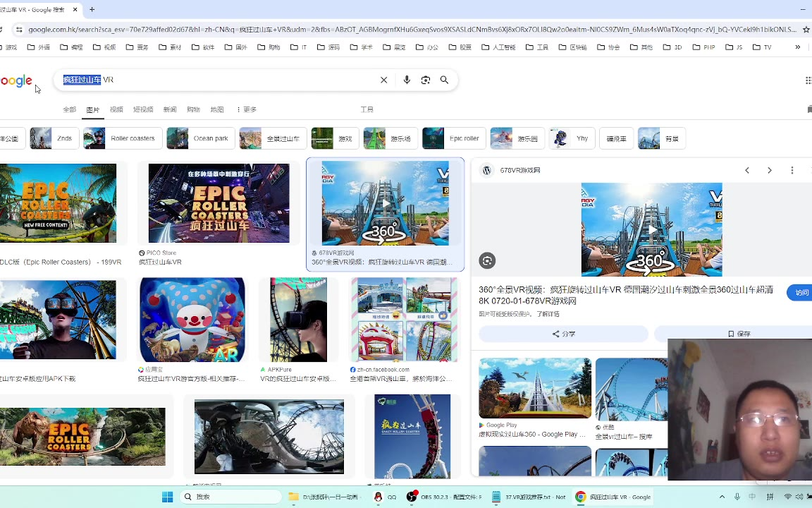Open 678VR游戏网 source link in preview header
812x508 pixels.
point(520,170)
